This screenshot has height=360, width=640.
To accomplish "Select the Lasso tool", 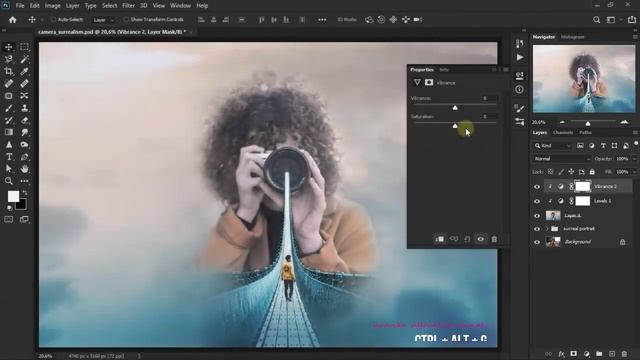I will click(9, 59).
